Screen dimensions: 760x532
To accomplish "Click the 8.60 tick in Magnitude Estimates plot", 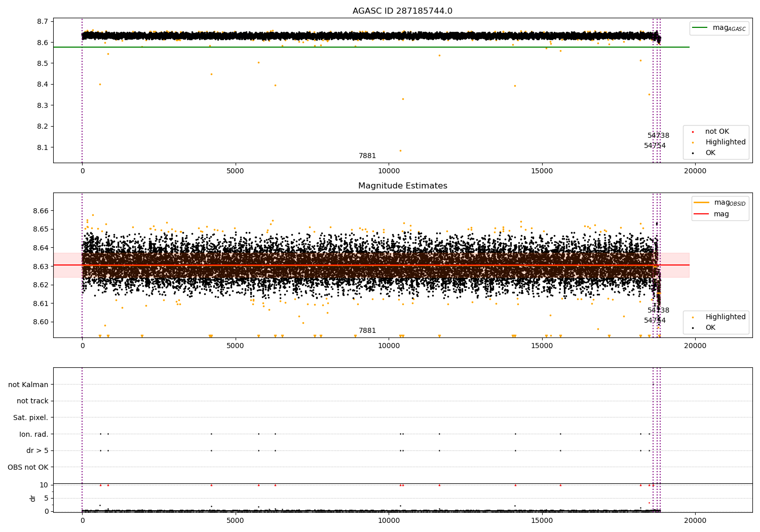I will pos(41,322).
